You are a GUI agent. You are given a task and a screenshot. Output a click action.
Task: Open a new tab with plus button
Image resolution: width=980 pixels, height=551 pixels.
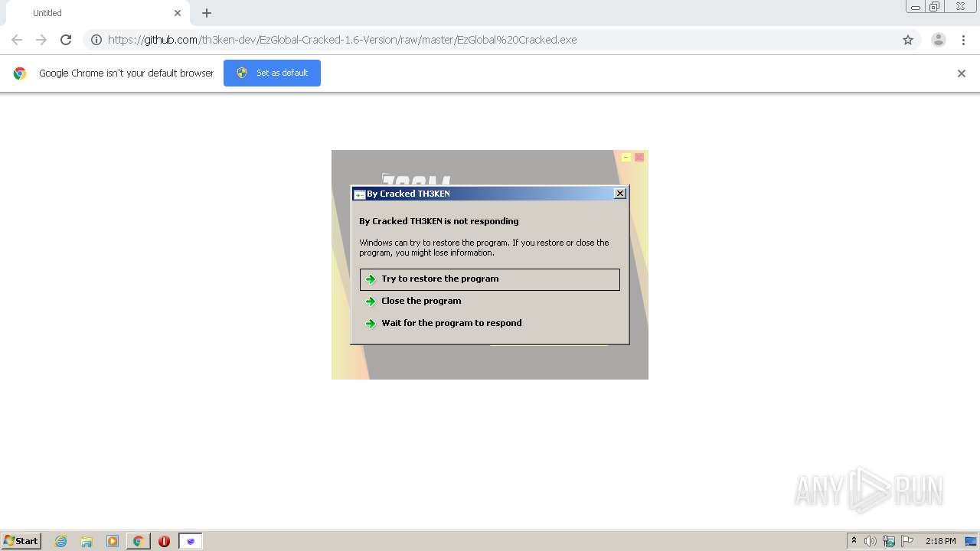coord(207,13)
